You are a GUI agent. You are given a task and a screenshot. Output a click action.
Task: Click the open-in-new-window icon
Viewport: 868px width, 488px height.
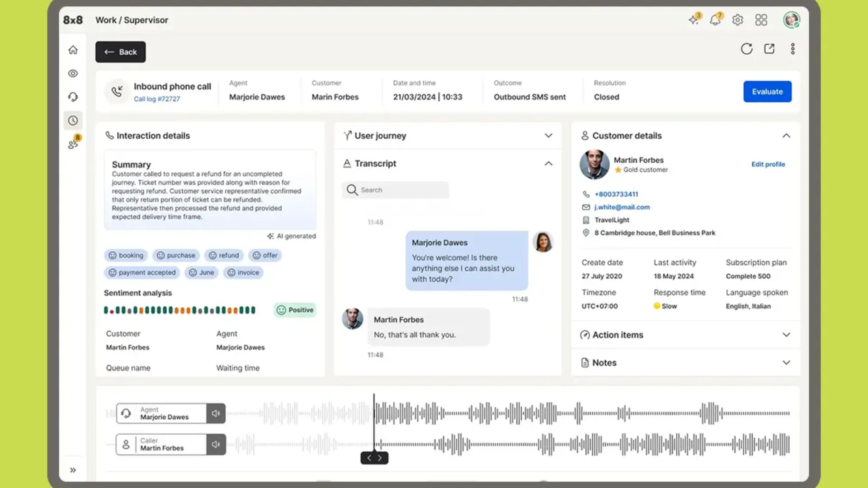click(769, 49)
